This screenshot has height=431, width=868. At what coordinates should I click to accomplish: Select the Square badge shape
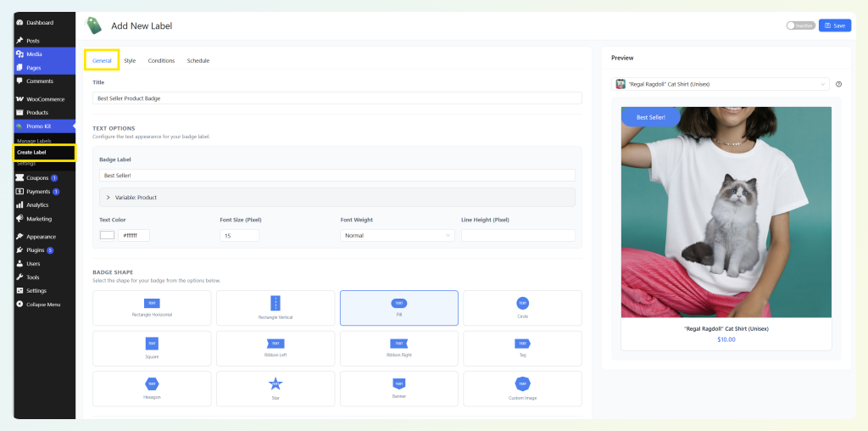click(152, 349)
